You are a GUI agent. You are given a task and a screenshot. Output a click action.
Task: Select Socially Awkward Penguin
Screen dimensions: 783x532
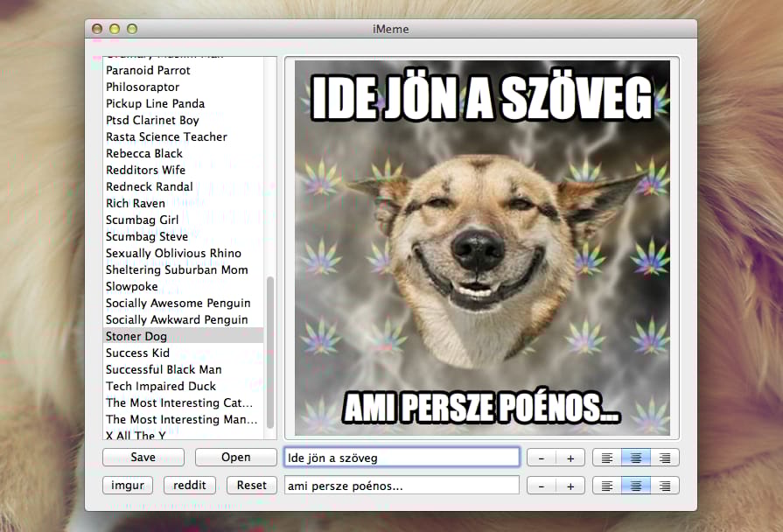click(183, 319)
